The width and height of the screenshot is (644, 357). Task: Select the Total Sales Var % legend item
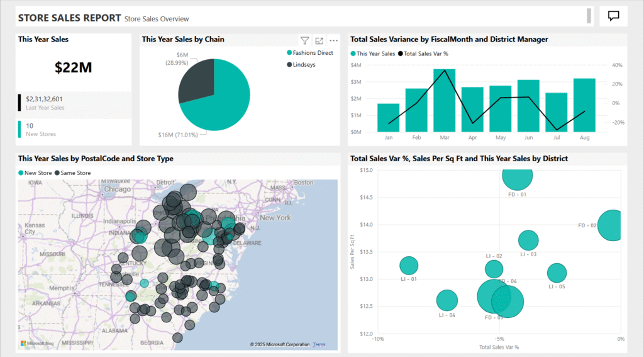click(425, 54)
